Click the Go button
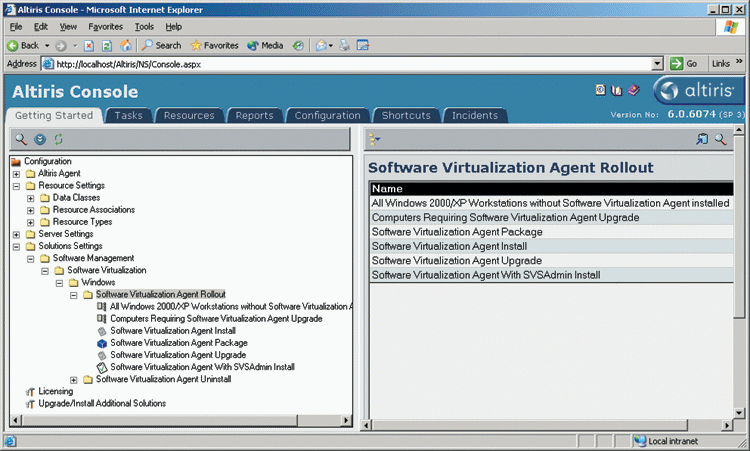This screenshot has width=750, height=451. click(x=684, y=64)
